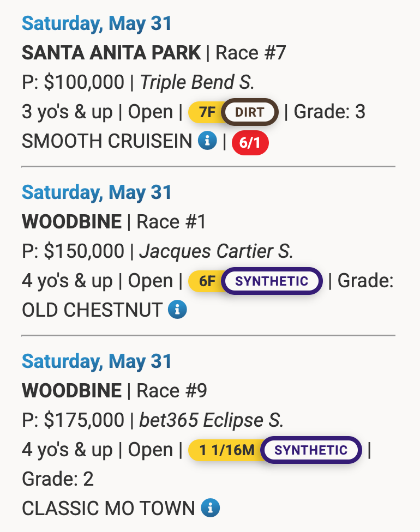Open the OLD CHESTNUT horse name
This screenshot has width=420, height=532.
click(92, 310)
